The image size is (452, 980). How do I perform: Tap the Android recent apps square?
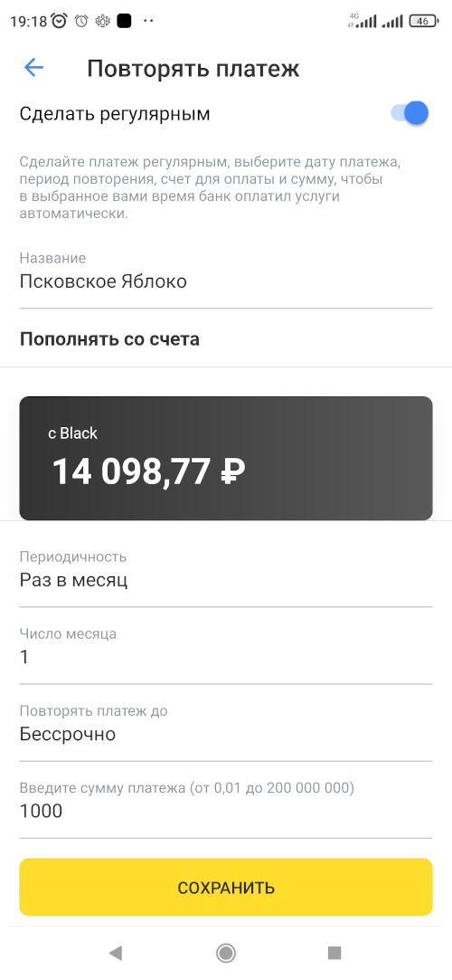334,953
